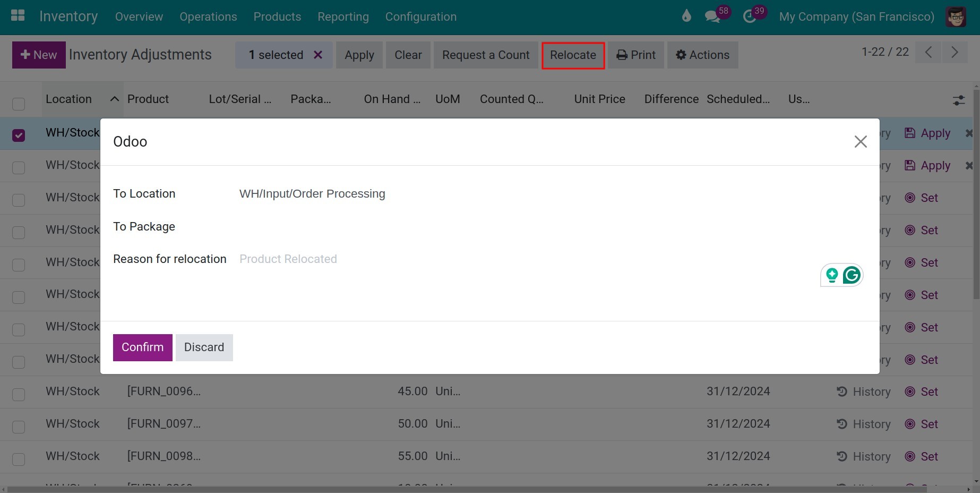Open the apps grid home menu icon
Image resolution: width=980 pixels, height=493 pixels.
[x=18, y=15]
